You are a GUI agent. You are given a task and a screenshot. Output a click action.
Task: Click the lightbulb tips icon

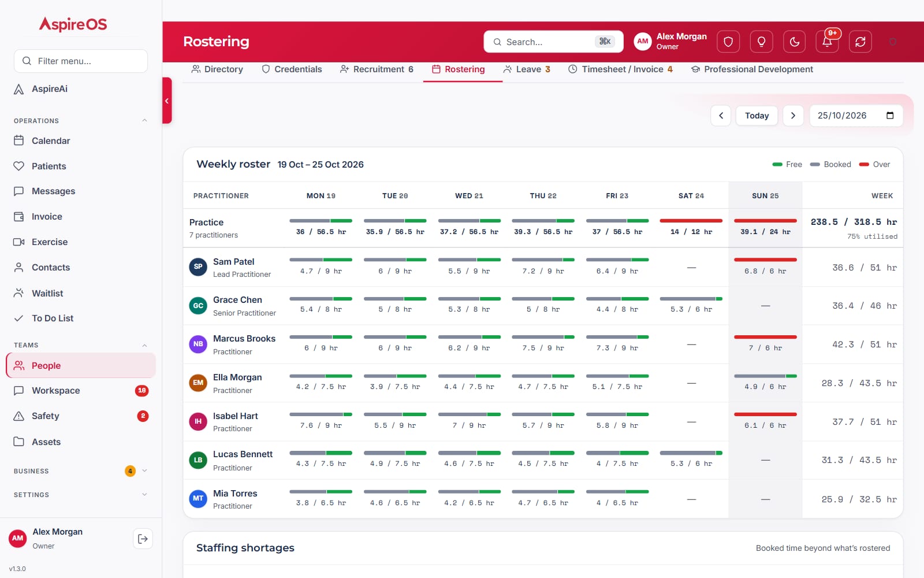point(761,42)
